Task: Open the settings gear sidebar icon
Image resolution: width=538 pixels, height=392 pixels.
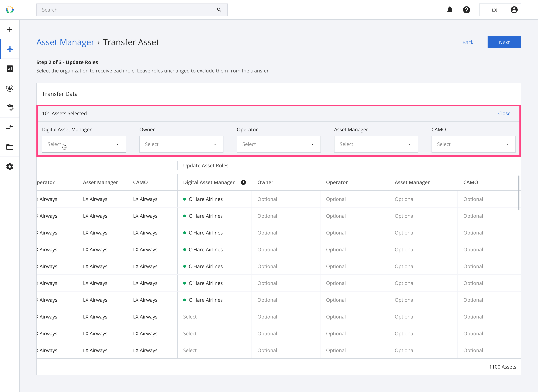Action: click(x=10, y=167)
